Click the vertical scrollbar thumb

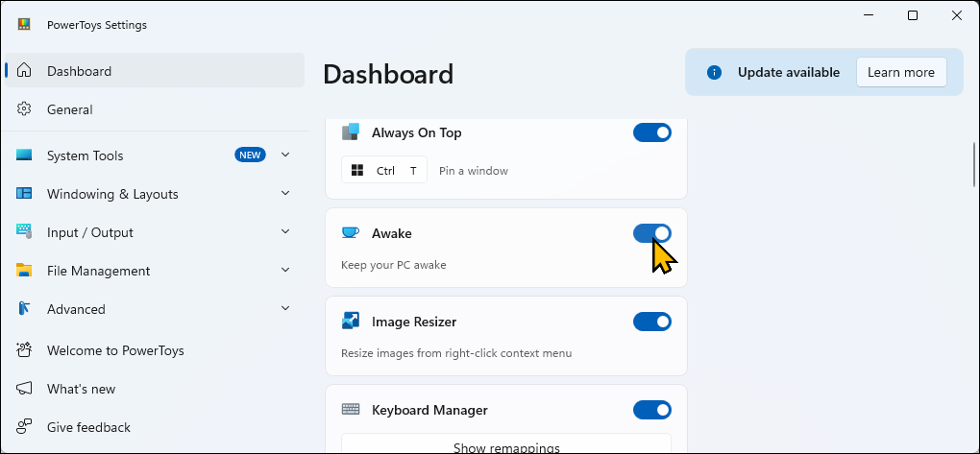click(x=973, y=164)
